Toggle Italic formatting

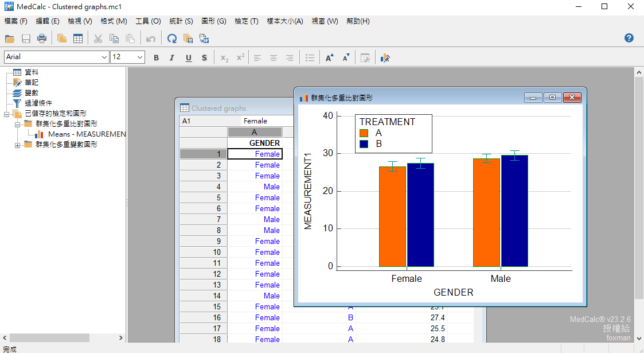point(172,58)
